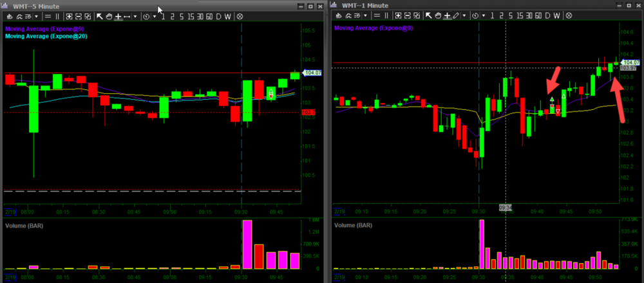Click the clock interval icon in 5 Minute toolbar
This screenshot has width=644, height=283.
pos(147,15)
